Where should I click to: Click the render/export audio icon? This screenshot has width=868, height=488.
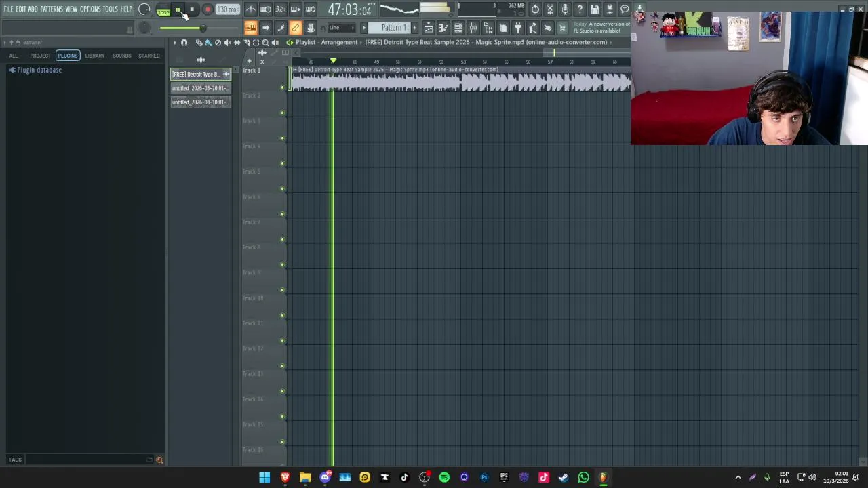pos(610,9)
